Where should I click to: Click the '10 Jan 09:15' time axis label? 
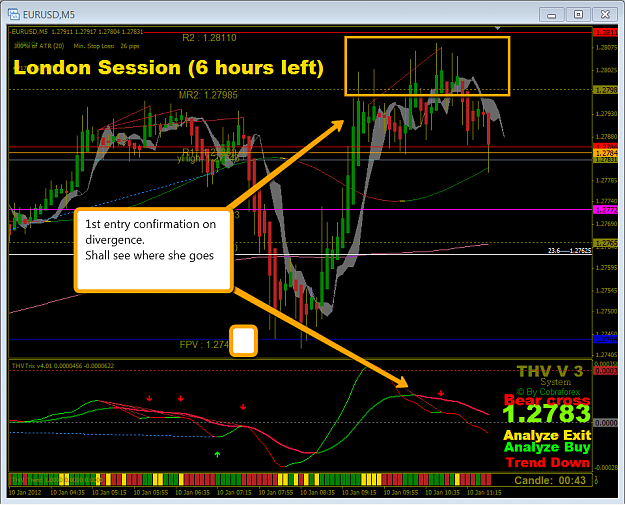(x=359, y=493)
